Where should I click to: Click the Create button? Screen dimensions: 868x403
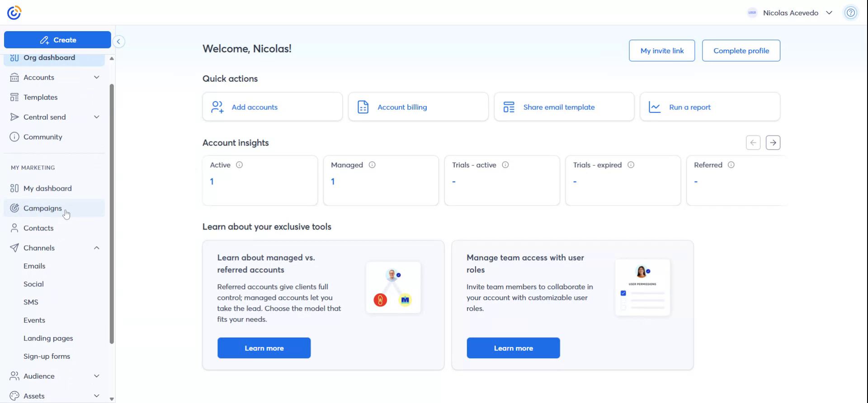tap(57, 40)
